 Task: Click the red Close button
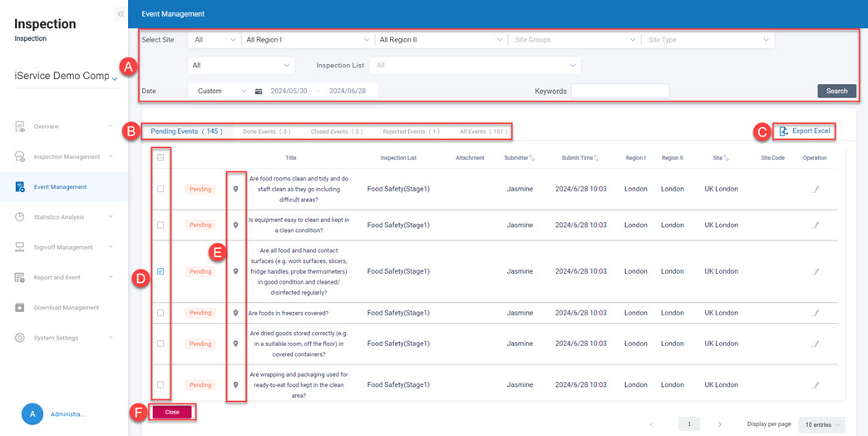(x=172, y=412)
